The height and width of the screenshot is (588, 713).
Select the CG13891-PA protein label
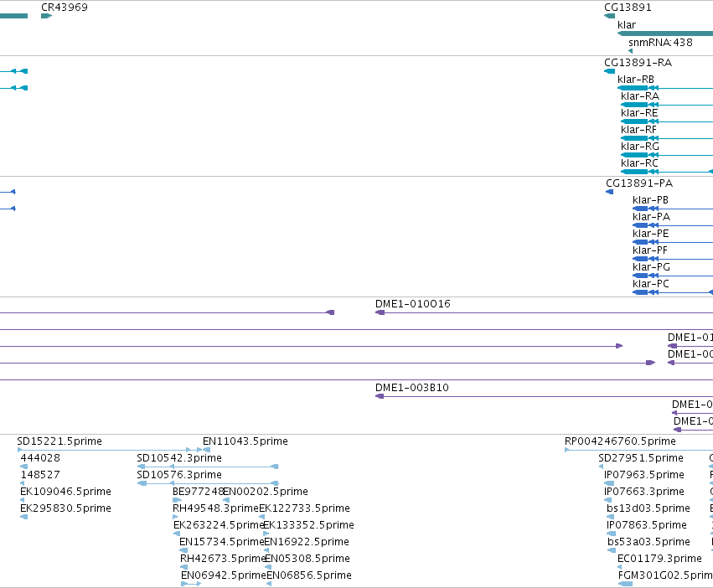pos(639,183)
